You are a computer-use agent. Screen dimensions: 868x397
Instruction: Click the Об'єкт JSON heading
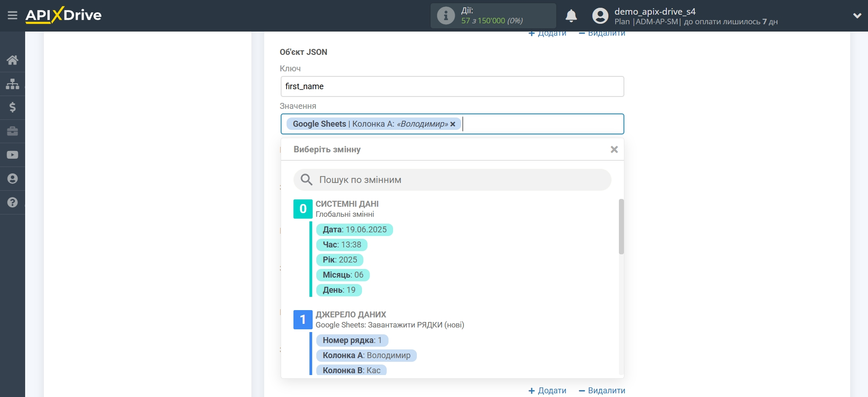pos(304,52)
